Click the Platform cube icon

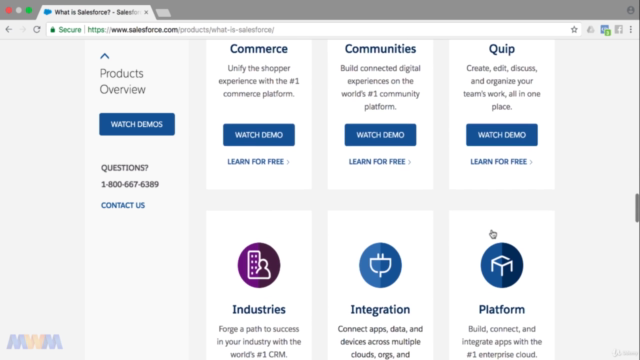click(502, 265)
